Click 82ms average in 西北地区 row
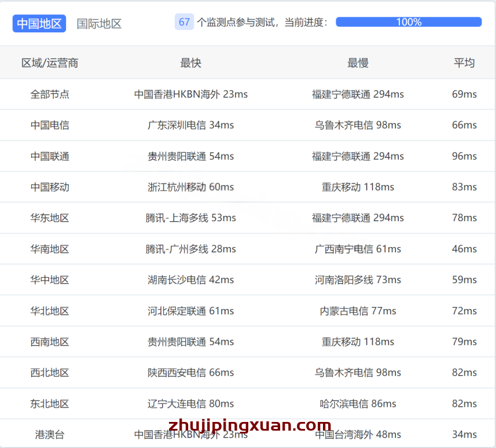The image size is (496, 448). pyautogui.click(x=464, y=372)
